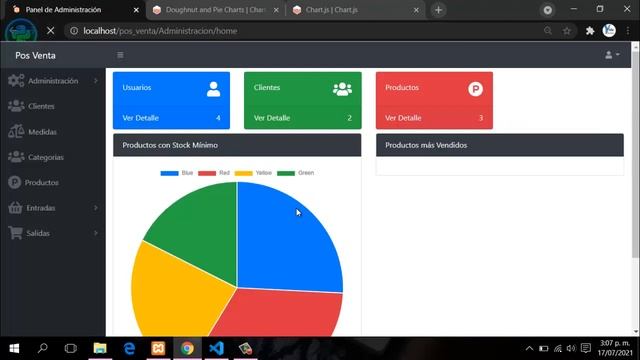Viewport: 640px width, 360px height.
Task: Click the Pos Venta brand title
Action: [x=36, y=56]
